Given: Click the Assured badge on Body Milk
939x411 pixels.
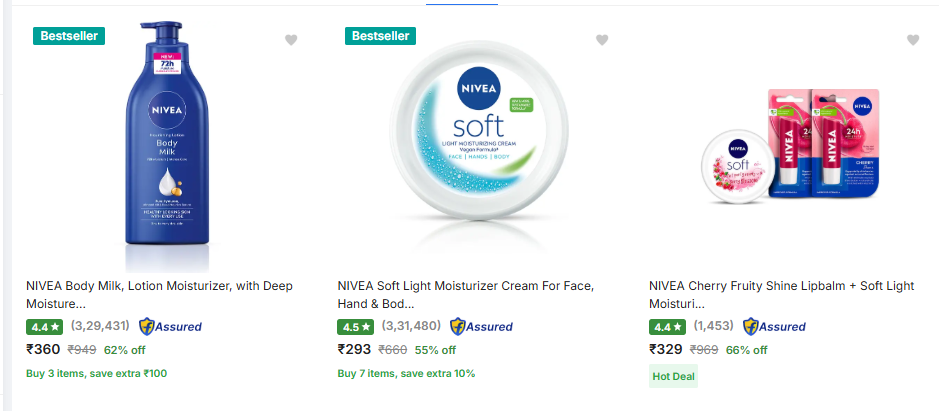Looking at the screenshot, I should point(171,326).
